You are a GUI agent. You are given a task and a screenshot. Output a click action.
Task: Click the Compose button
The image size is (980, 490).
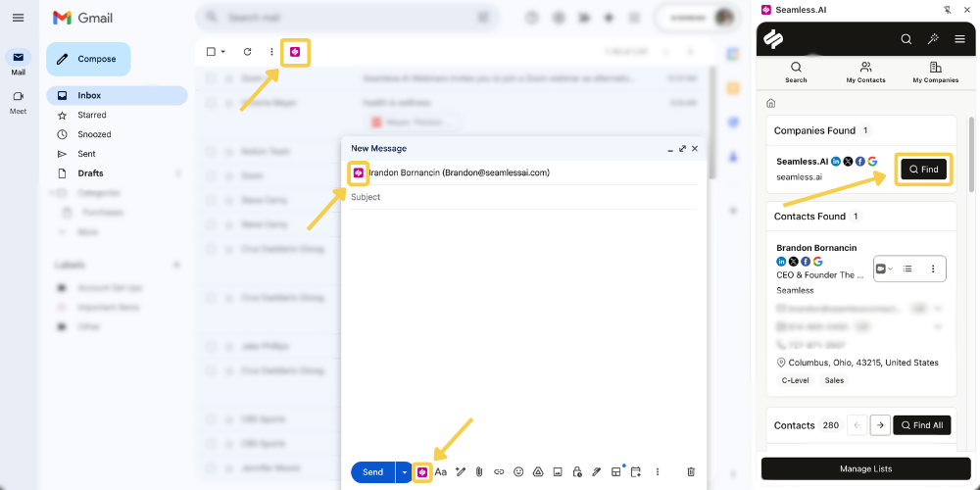click(x=88, y=59)
